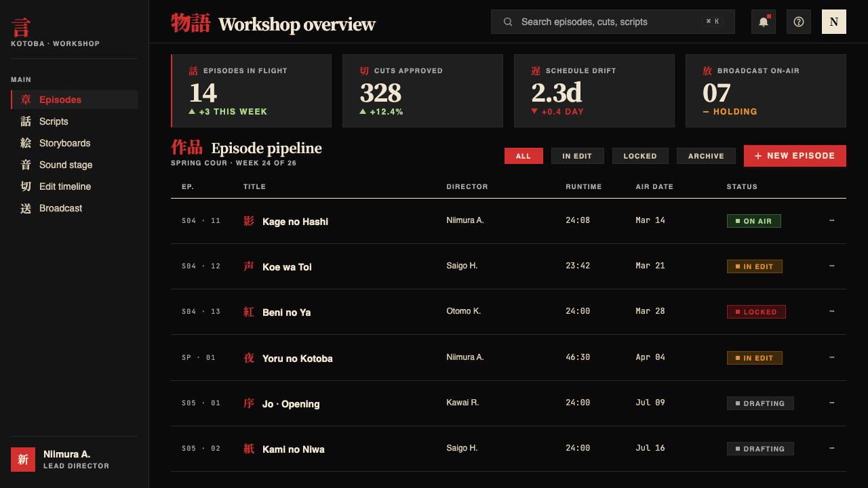Open row menu for Yoru no Kotoba
Viewport: 868px width, 488px height.
[x=831, y=357]
